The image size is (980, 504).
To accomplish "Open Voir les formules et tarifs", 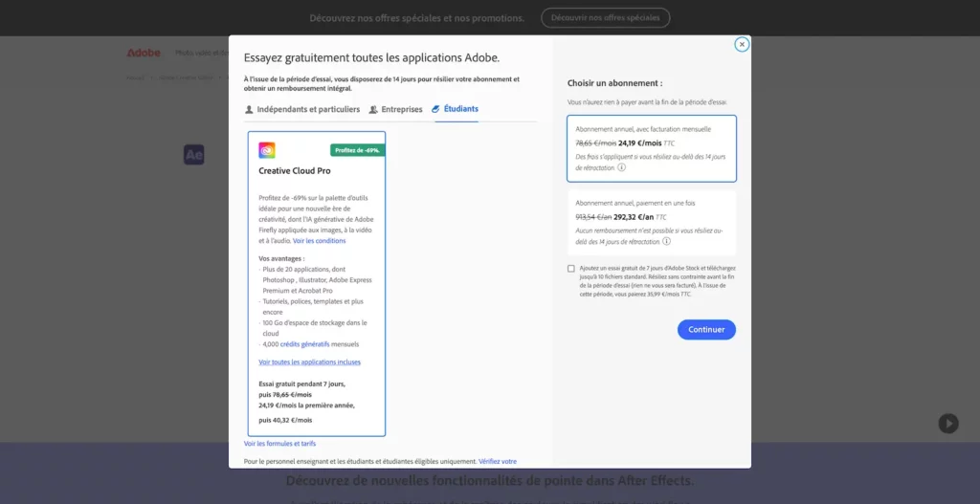I will click(280, 444).
